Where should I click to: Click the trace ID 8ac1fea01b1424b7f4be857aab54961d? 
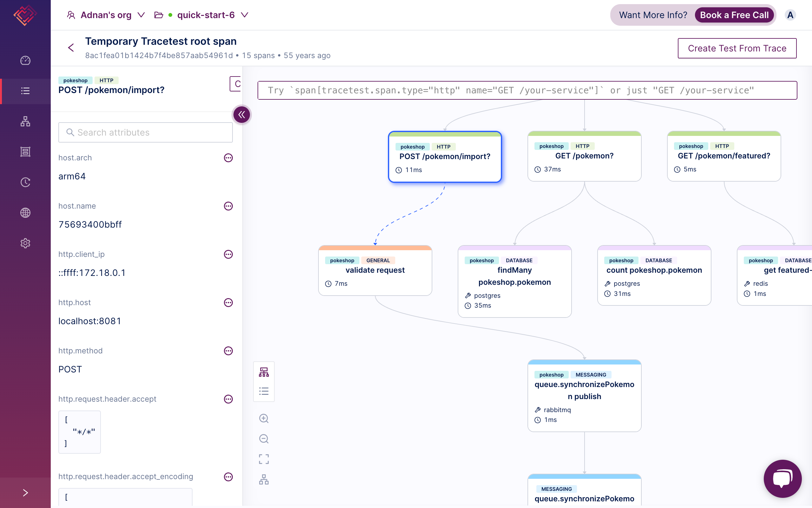point(159,56)
